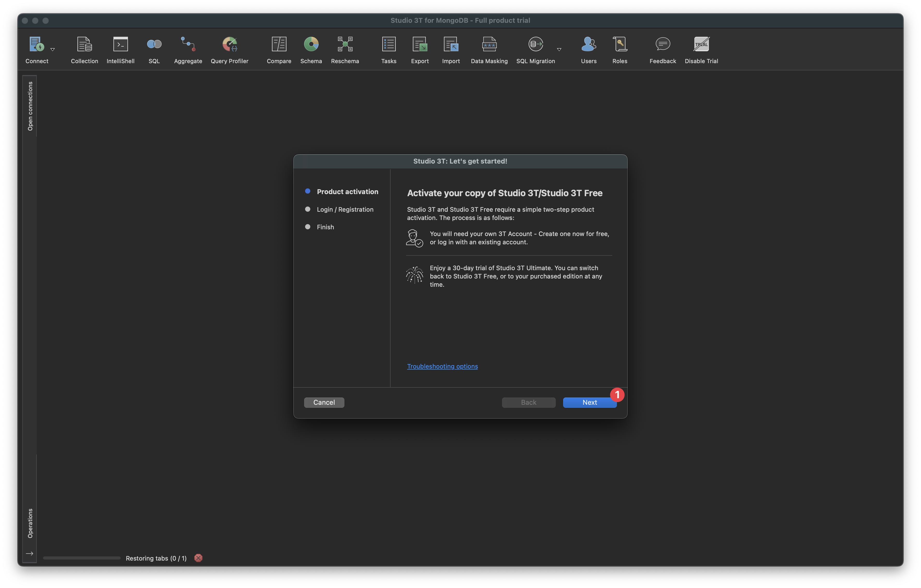The image size is (921, 588).
Task: Click the fireworks trial icon
Action: coord(414,275)
